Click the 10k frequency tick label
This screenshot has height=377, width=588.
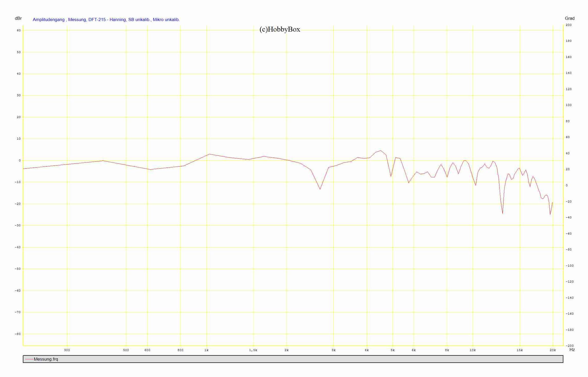point(472,350)
